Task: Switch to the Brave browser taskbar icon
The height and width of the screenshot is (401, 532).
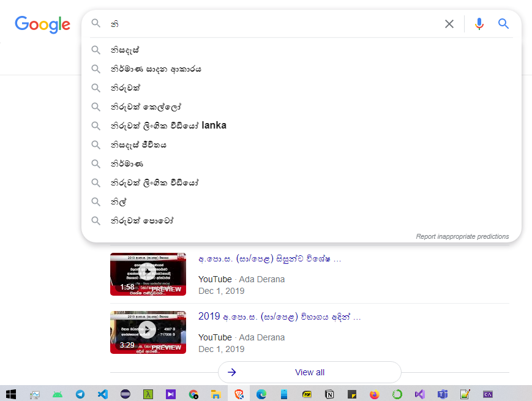Action: [x=239, y=394]
